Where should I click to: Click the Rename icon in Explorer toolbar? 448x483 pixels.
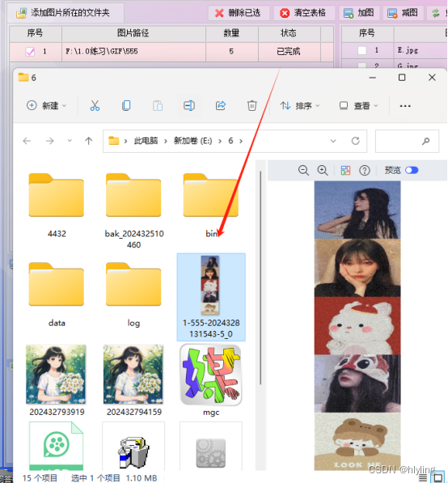coord(188,106)
